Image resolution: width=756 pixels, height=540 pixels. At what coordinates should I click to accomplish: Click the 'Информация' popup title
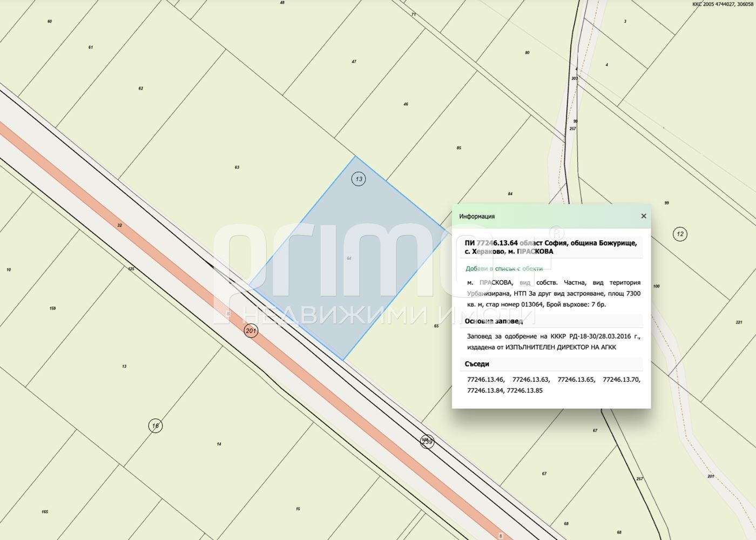(x=477, y=217)
